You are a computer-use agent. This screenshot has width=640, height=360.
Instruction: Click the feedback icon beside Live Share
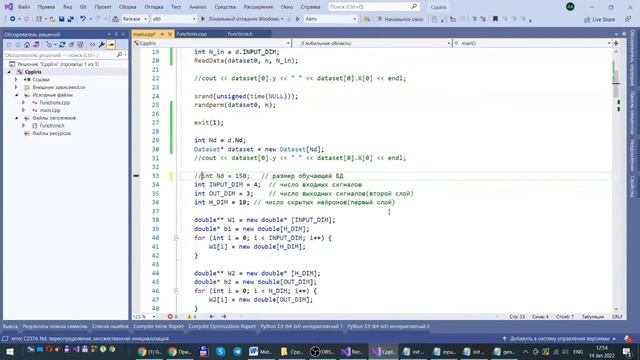point(628,20)
